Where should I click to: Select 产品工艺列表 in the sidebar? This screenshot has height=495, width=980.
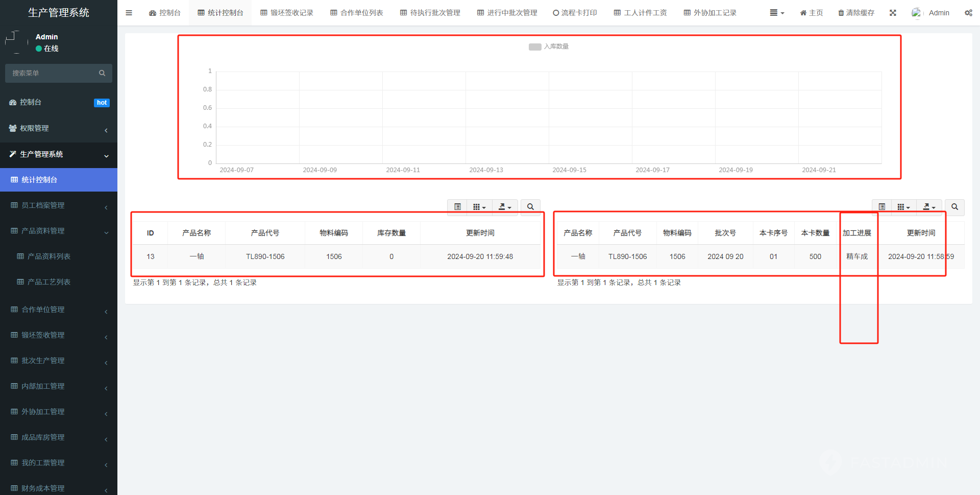tap(49, 282)
